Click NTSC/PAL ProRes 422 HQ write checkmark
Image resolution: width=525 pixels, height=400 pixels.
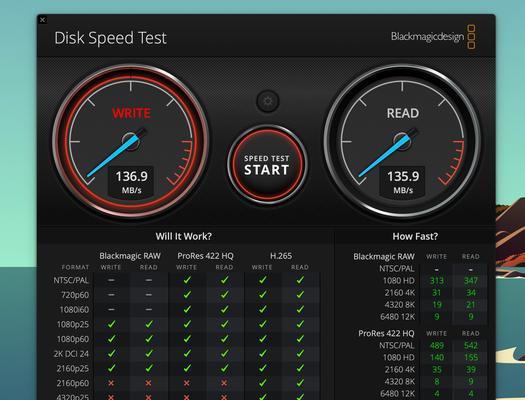[187, 280]
